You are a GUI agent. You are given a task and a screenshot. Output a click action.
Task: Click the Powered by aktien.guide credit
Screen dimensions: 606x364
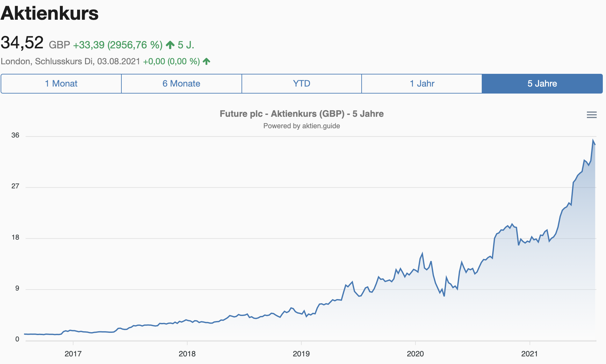tap(301, 126)
